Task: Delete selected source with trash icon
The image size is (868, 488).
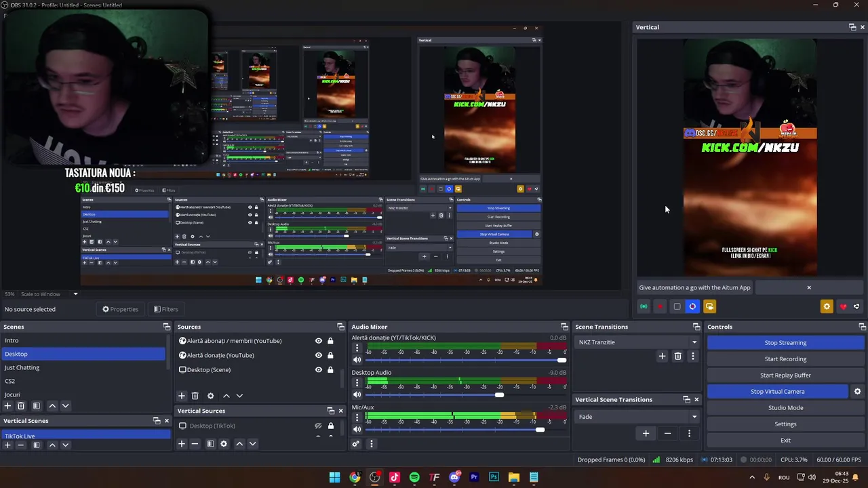Action: click(x=195, y=396)
